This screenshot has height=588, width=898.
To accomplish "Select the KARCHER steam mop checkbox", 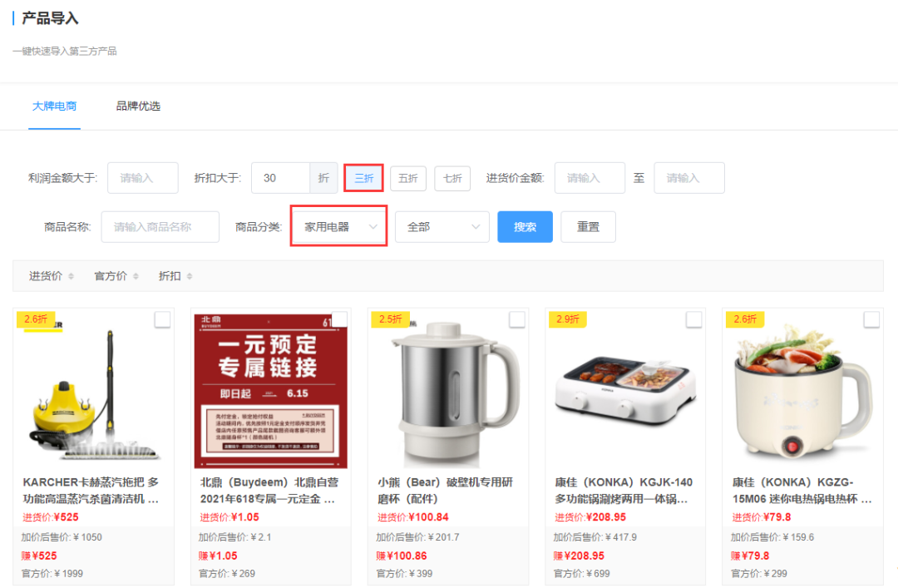I will tap(162, 320).
